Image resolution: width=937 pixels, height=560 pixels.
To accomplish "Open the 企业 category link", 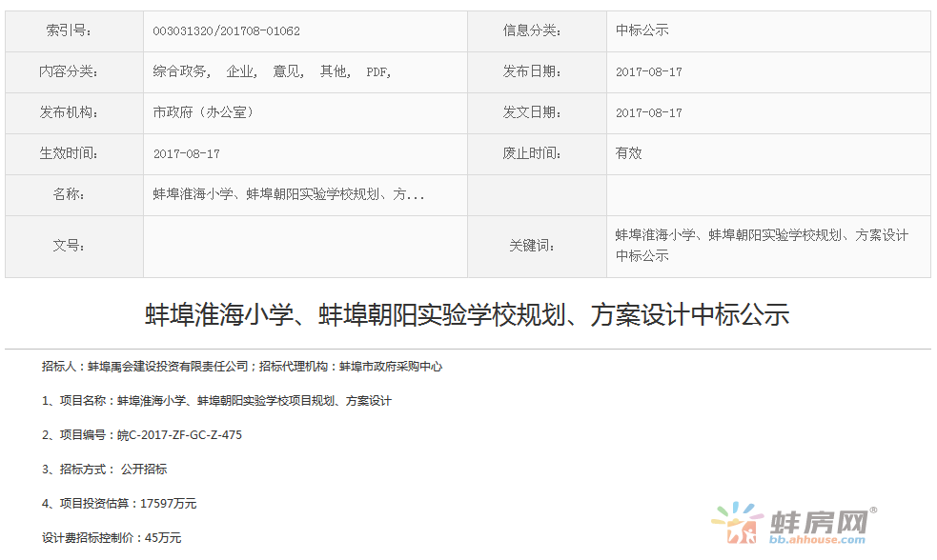I will pos(241,71).
